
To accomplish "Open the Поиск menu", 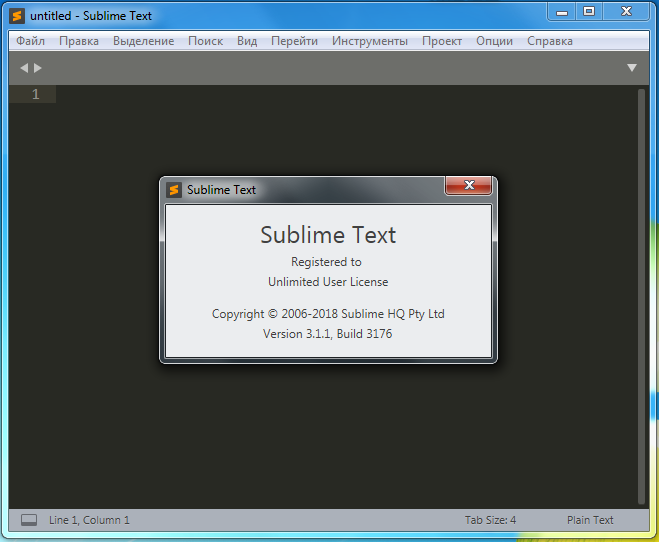I will (206, 41).
